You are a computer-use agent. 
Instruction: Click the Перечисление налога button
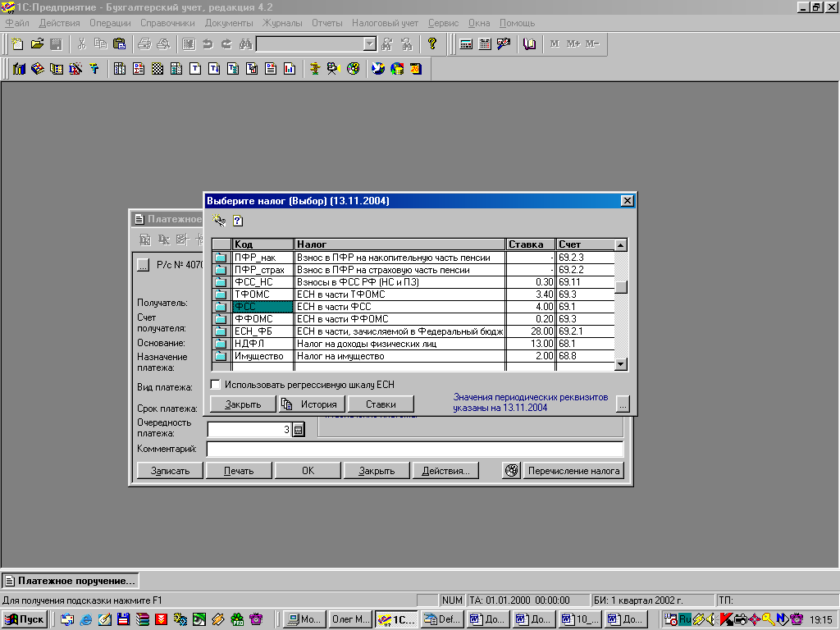[573, 470]
